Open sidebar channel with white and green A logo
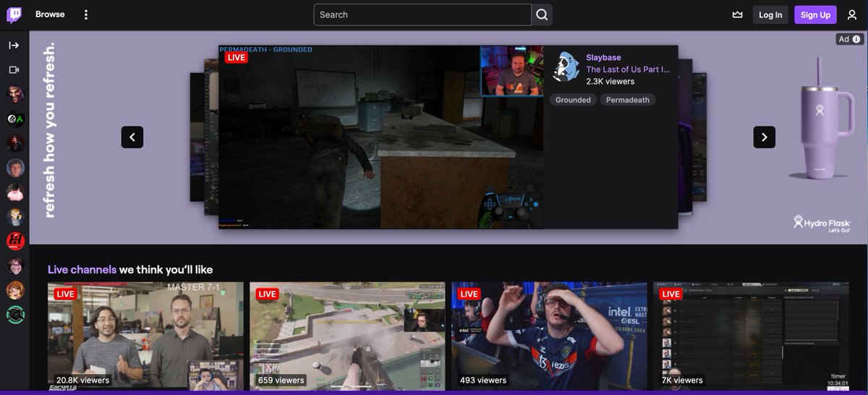Viewport: 868px width, 395px height. click(x=15, y=119)
